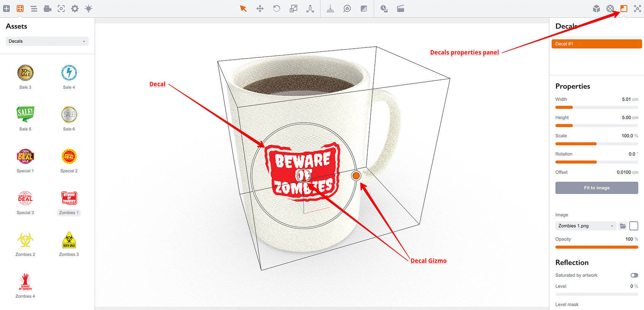Click the Fit to image button
This screenshot has width=644, height=310.
coord(597,188)
